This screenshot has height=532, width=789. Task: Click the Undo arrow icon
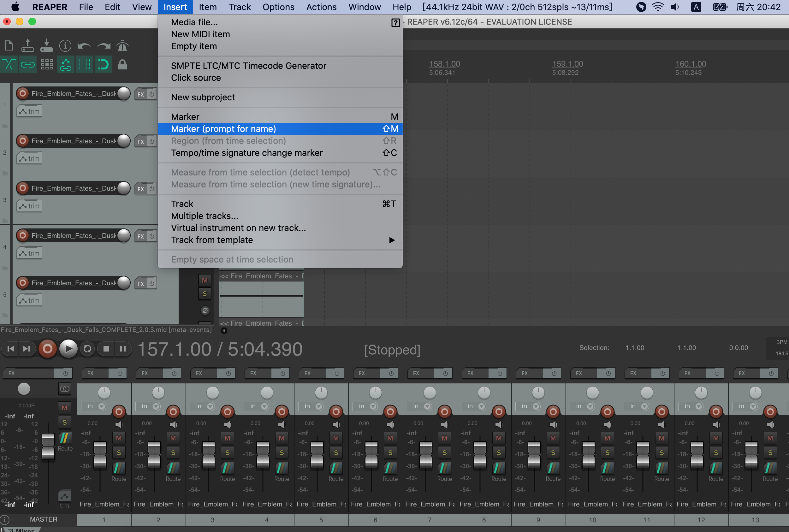point(84,45)
